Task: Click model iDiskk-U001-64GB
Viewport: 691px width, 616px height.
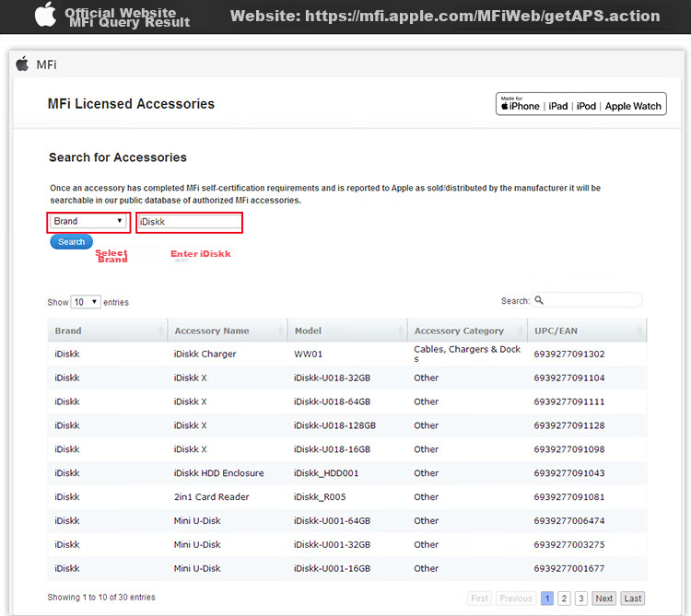Action: tap(333, 520)
